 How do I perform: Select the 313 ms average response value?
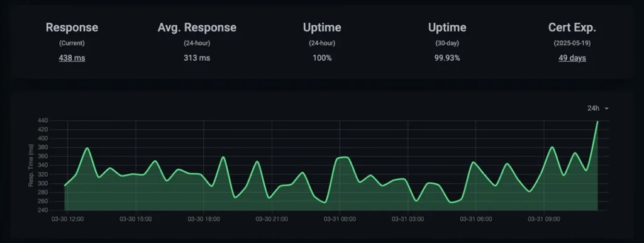point(197,58)
